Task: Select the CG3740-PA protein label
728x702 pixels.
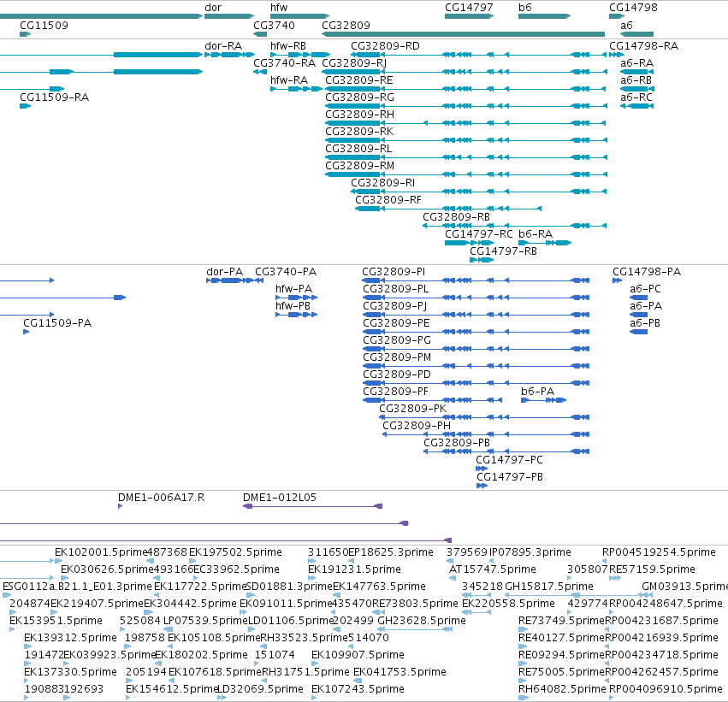Action: click(286, 272)
